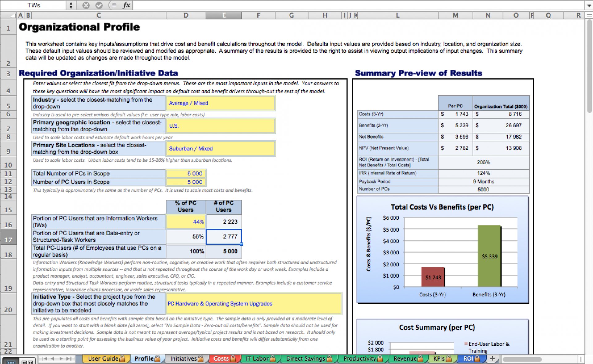Image resolution: width=593 pixels, height=364 pixels.
Task: Open the Industry dropdown showing Average / Mixed
Action: click(x=221, y=103)
